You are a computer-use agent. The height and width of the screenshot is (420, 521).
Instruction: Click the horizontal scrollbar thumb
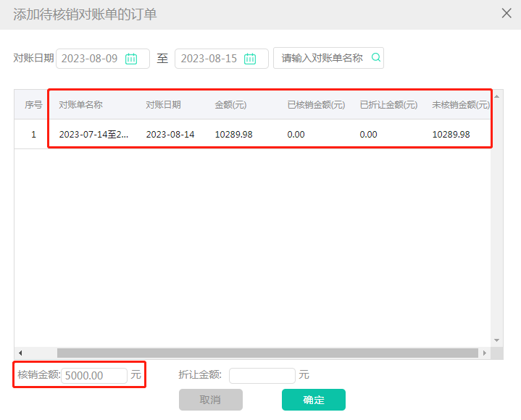point(268,353)
